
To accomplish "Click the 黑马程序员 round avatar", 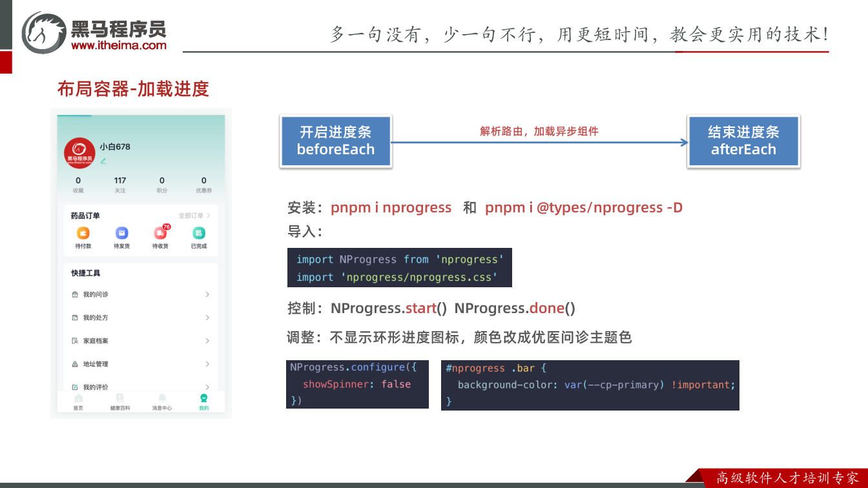I will (79, 154).
